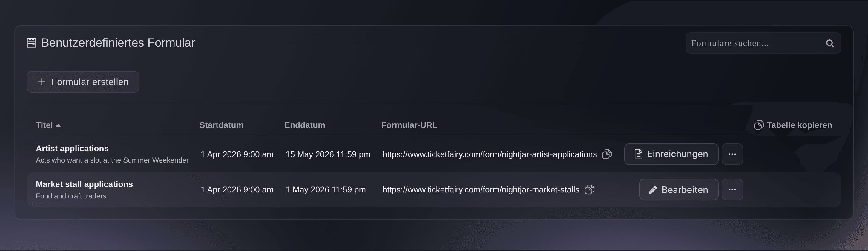
Task: Sort table by Titel arrow
Action: tap(58, 125)
